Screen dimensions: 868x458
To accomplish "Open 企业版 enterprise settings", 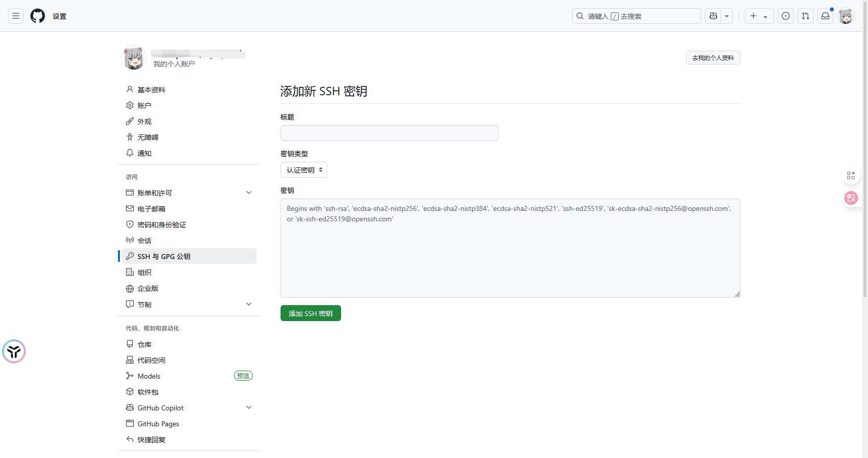I will pyautogui.click(x=189, y=288).
